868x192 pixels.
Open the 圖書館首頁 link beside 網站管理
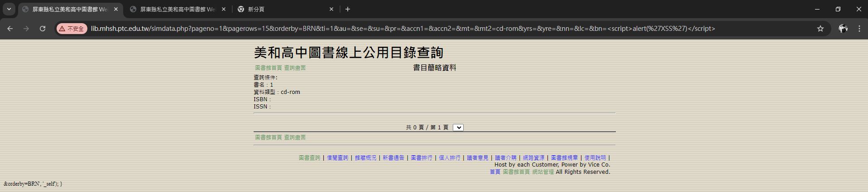[516, 172]
